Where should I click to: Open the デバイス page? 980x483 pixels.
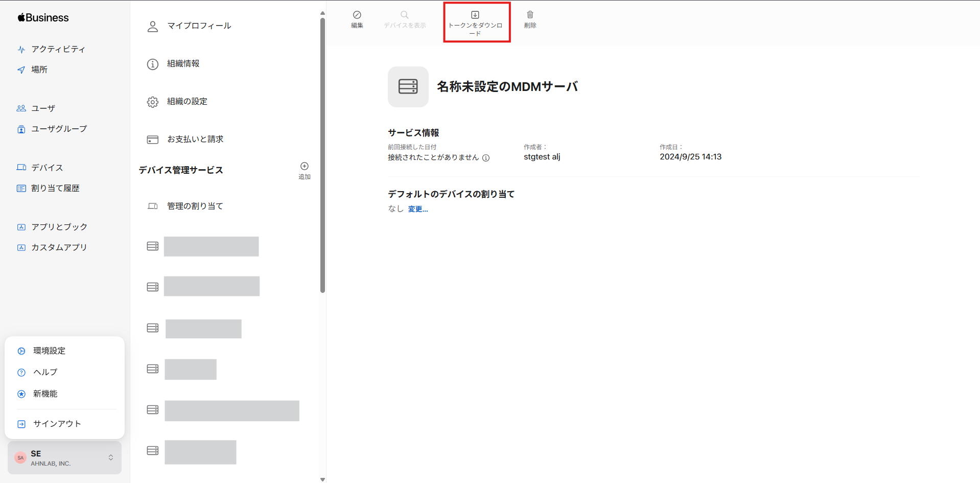pos(45,167)
